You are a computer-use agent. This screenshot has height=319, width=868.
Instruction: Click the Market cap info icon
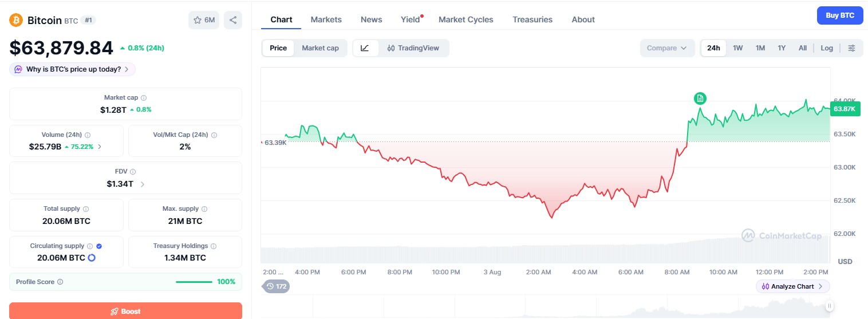(144, 98)
